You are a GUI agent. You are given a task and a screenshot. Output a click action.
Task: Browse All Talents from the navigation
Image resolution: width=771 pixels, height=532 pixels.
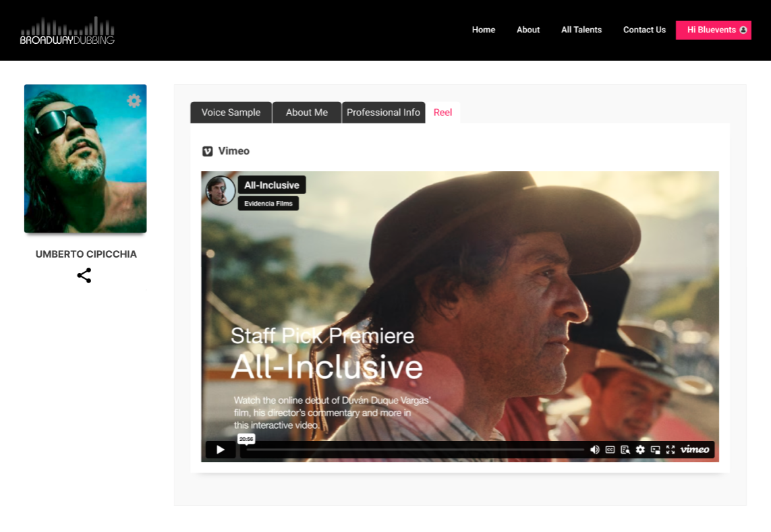[x=581, y=30]
